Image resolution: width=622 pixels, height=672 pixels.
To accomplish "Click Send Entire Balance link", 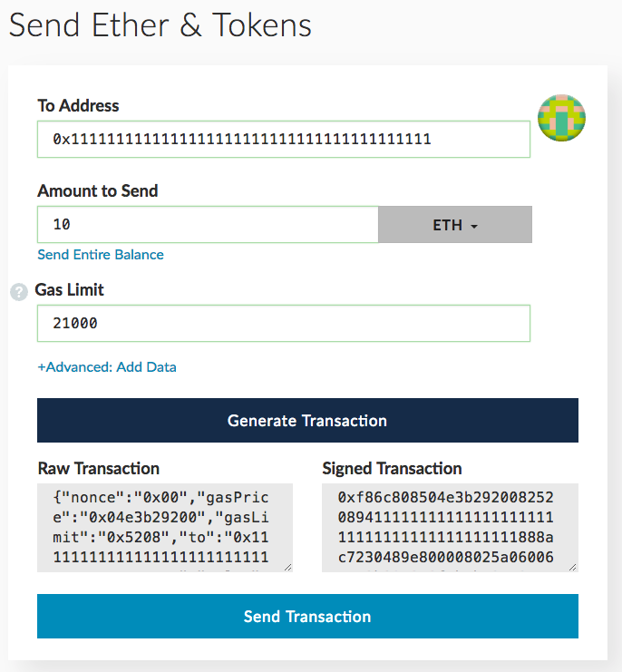I will point(101,255).
